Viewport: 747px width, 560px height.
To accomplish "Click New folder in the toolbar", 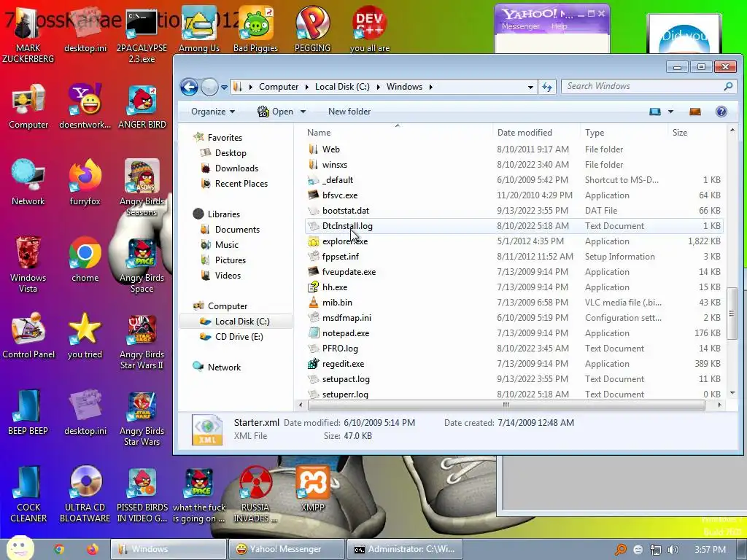I will [x=349, y=112].
